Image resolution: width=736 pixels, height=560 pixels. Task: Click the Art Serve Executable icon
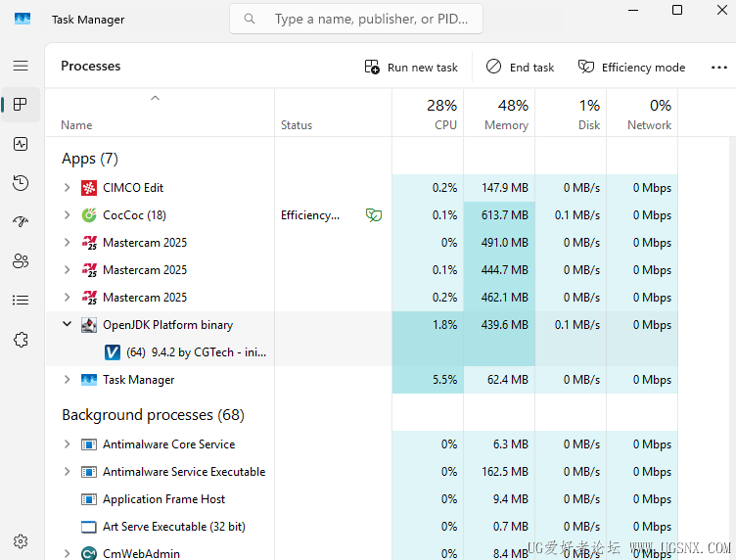click(89, 527)
